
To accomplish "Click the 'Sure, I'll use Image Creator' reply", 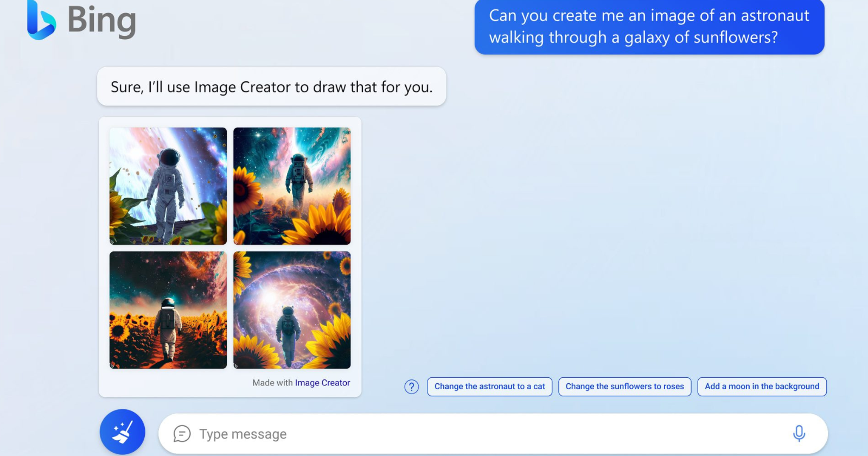I will tap(271, 87).
